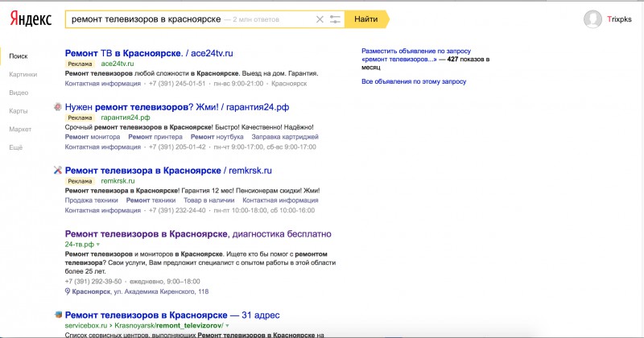Open the Ремонт техники sitelink
Image resolution: width=644 pixels, height=338 pixels.
pyautogui.click(x=151, y=200)
